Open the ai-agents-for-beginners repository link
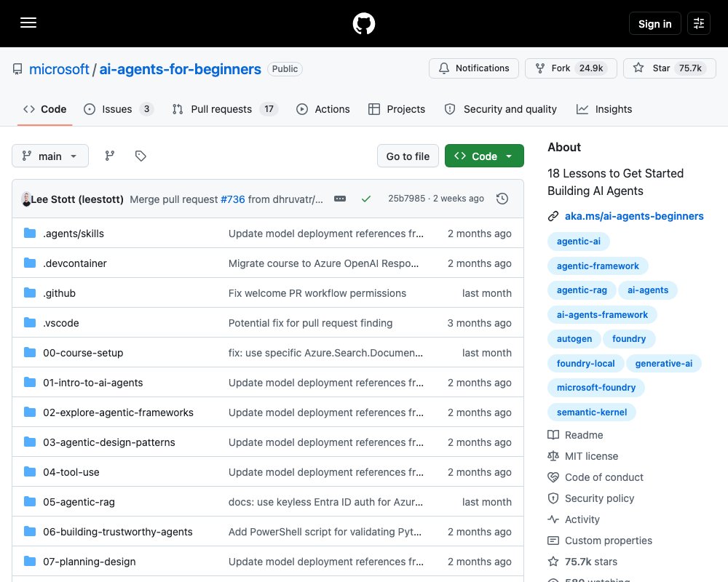 coord(180,69)
